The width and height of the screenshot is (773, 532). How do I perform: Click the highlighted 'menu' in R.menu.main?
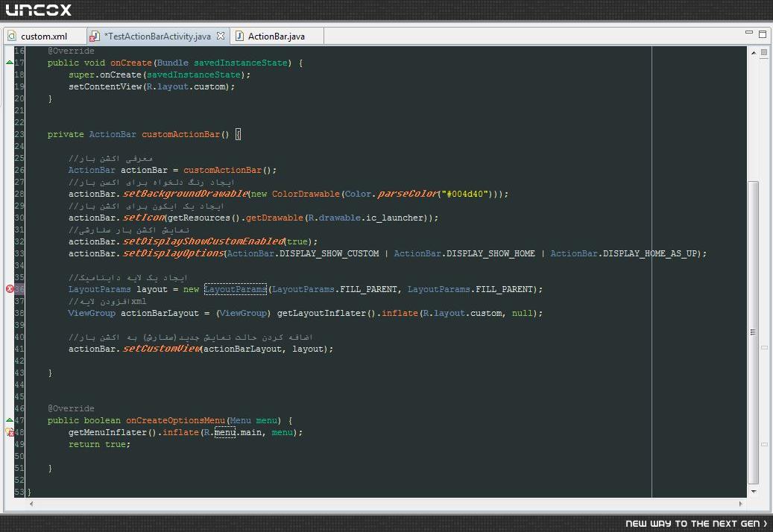(x=225, y=432)
